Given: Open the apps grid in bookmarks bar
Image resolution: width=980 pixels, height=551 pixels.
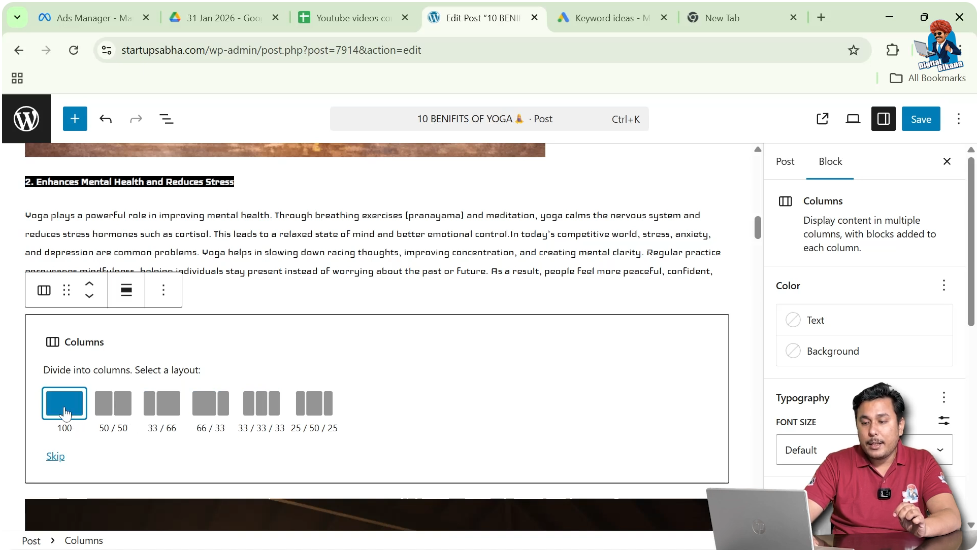Looking at the screenshot, I should click(x=17, y=78).
